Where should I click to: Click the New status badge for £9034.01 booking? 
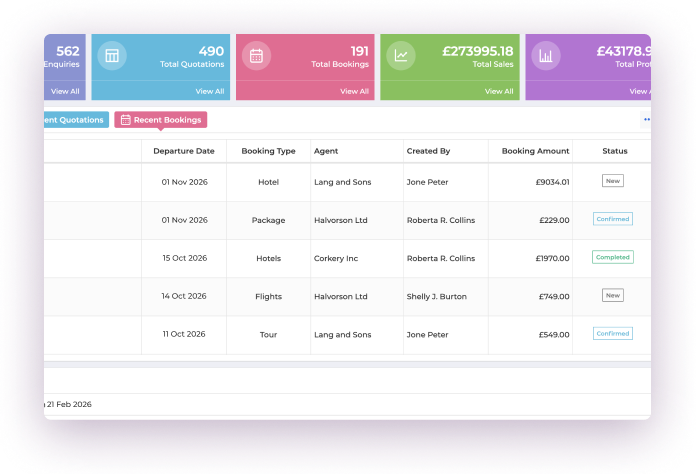click(613, 181)
